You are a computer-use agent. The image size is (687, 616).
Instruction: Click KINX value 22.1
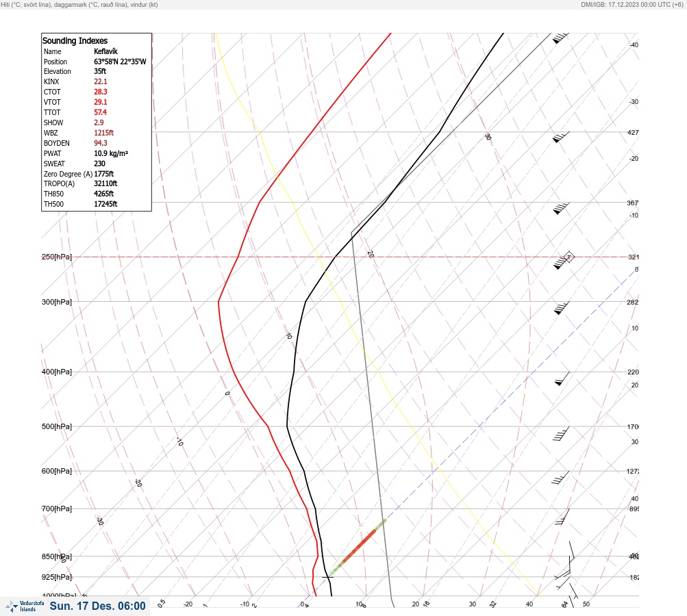(x=100, y=81)
